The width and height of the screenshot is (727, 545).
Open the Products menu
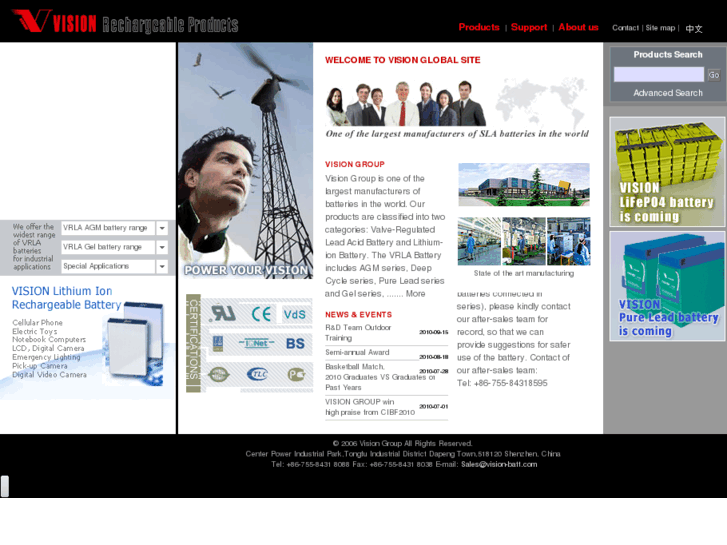point(479,27)
